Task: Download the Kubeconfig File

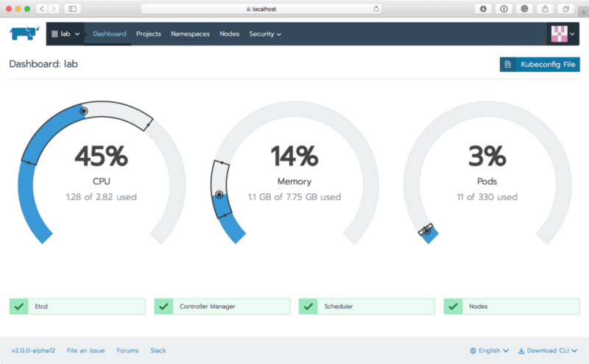Action: click(x=540, y=65)
